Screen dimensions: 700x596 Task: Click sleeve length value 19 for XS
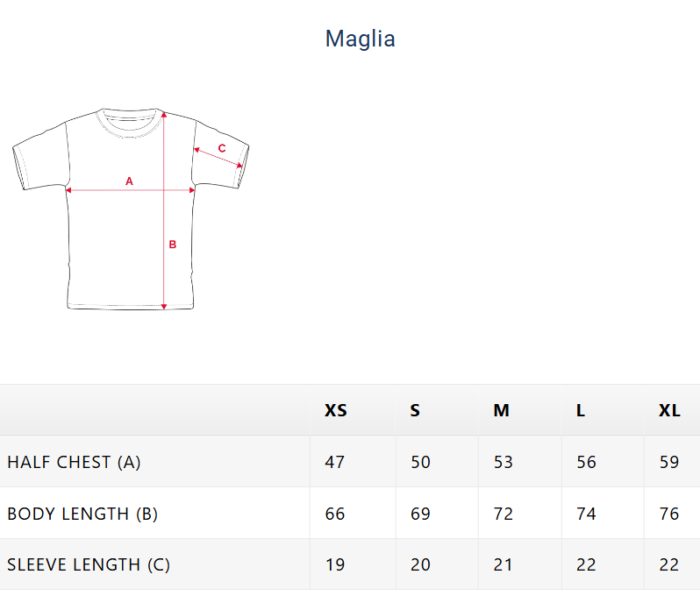[x=335, y=565]
